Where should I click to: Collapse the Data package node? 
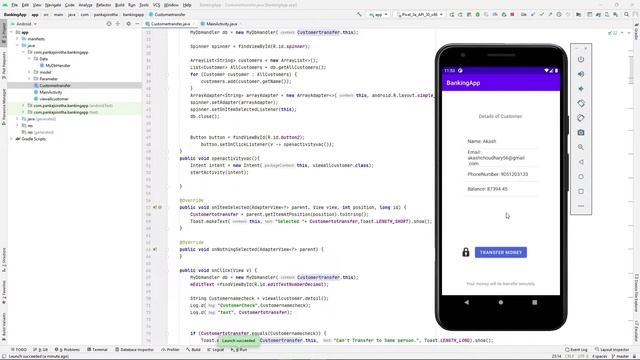coord(29,59)
